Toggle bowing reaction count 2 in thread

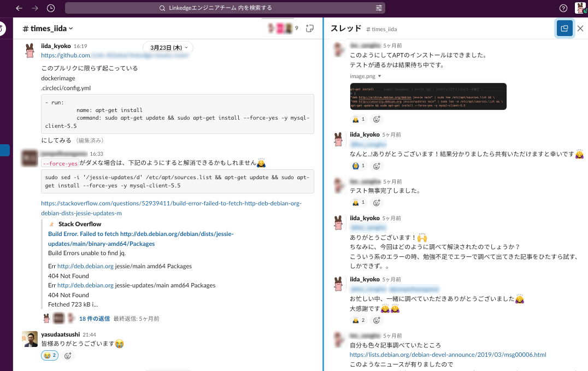358,320
